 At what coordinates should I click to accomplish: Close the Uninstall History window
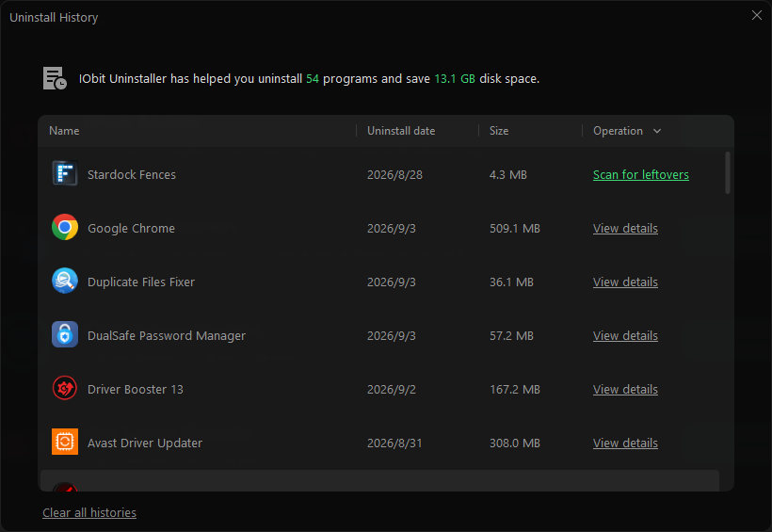757,15
